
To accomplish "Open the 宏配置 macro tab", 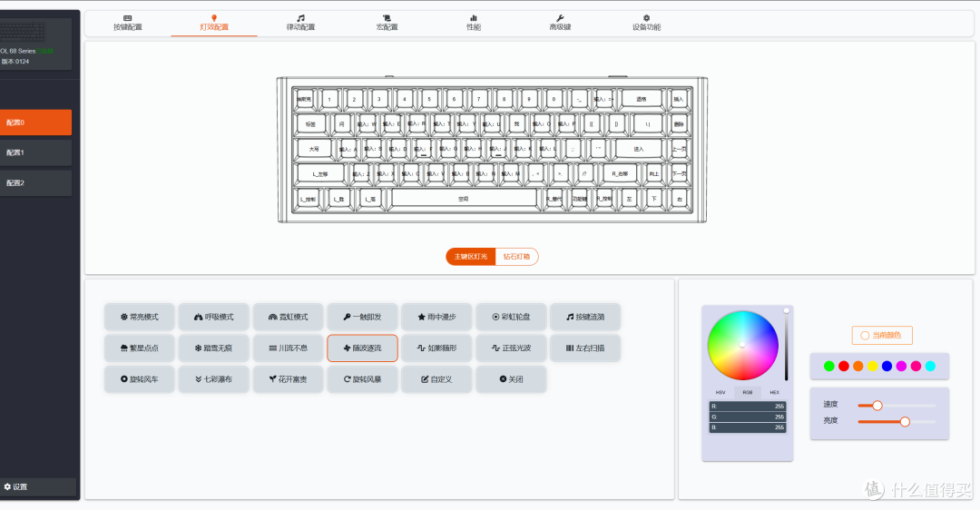I will click(x=387, y=23).
